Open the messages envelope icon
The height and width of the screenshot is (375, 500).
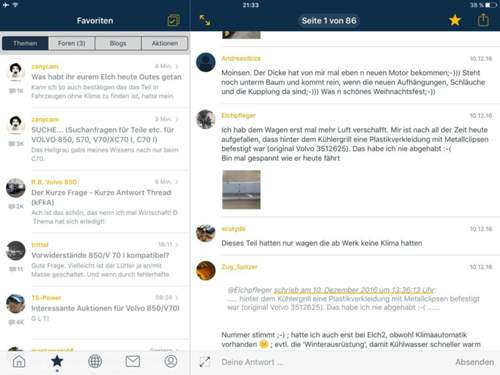[133, 361]
